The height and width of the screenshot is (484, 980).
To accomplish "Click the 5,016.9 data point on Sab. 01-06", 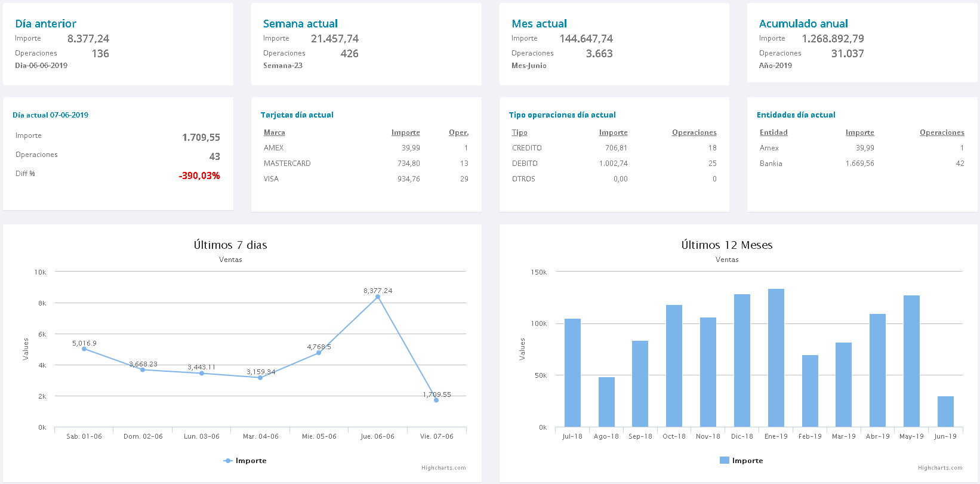I will click(x=84, y=349).
